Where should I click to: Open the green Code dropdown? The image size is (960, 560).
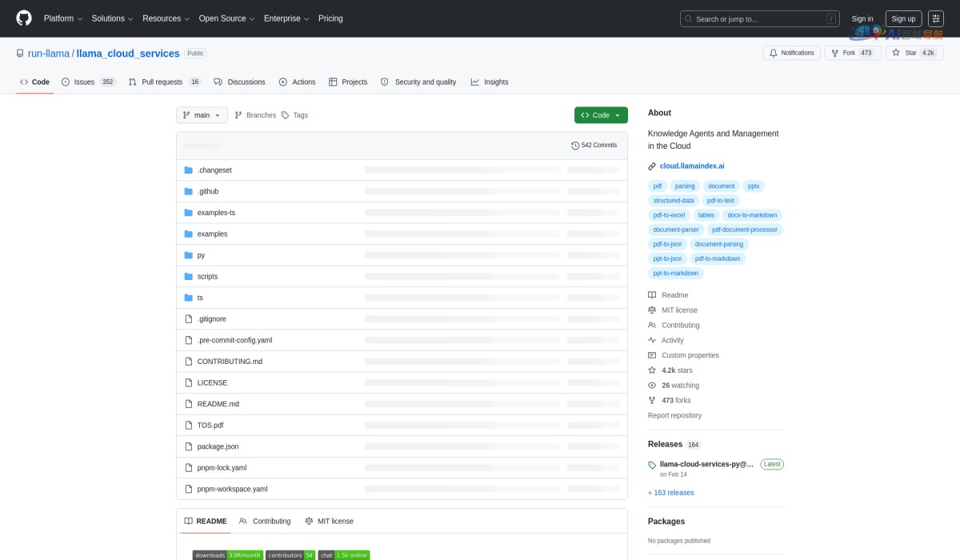(601, 115)
